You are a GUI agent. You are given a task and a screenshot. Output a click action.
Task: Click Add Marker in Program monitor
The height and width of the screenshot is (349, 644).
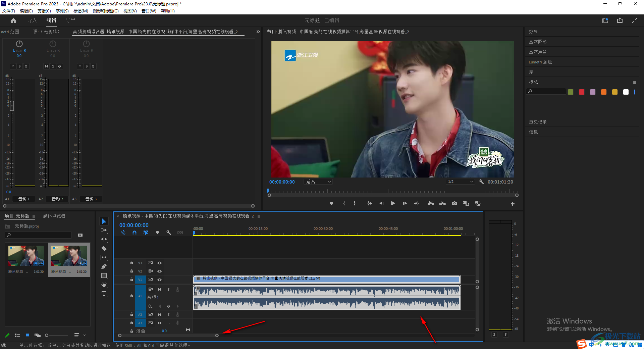pyautogui.click(x=331, y=203)
